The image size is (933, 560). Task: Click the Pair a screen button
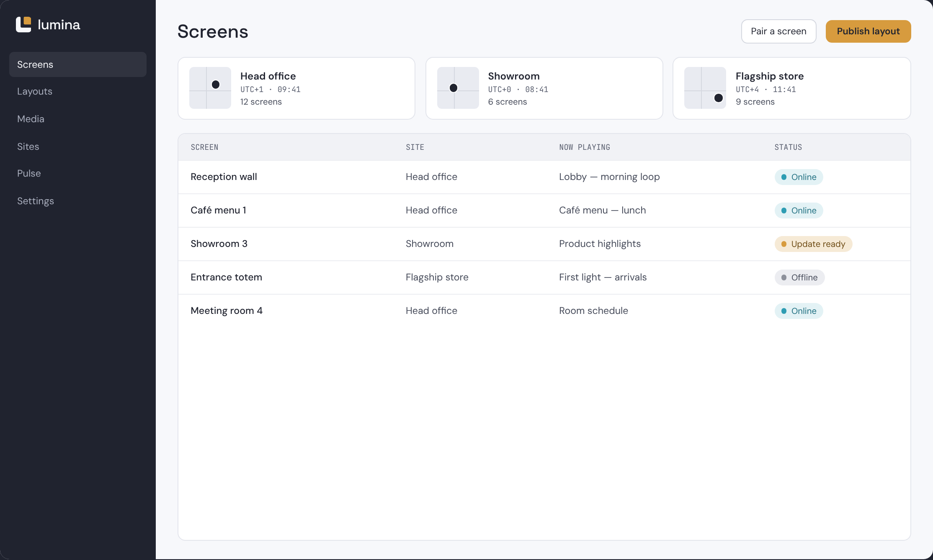pyautogui.click(x=778, y=31)
